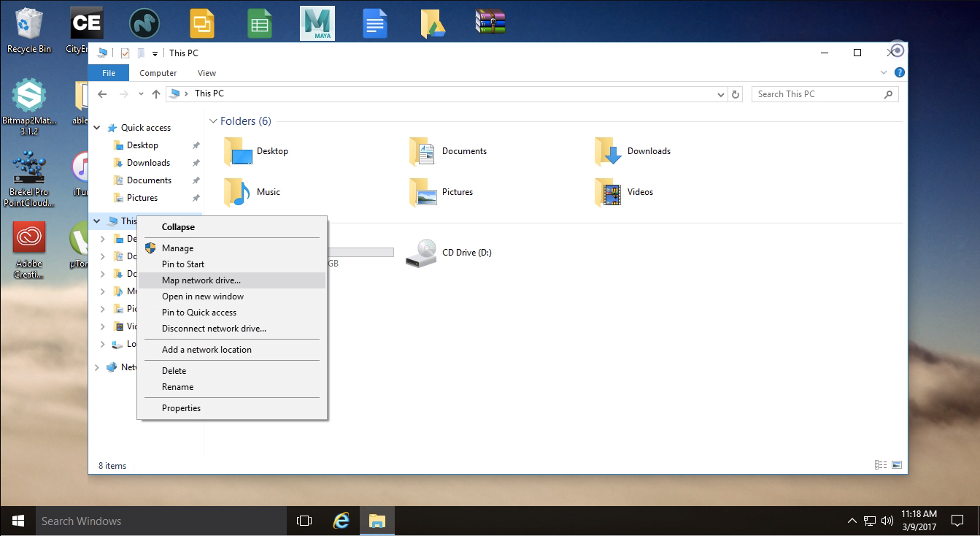Open the Customize Quick Access Toolbar dropdown

[x=155, y=53]
